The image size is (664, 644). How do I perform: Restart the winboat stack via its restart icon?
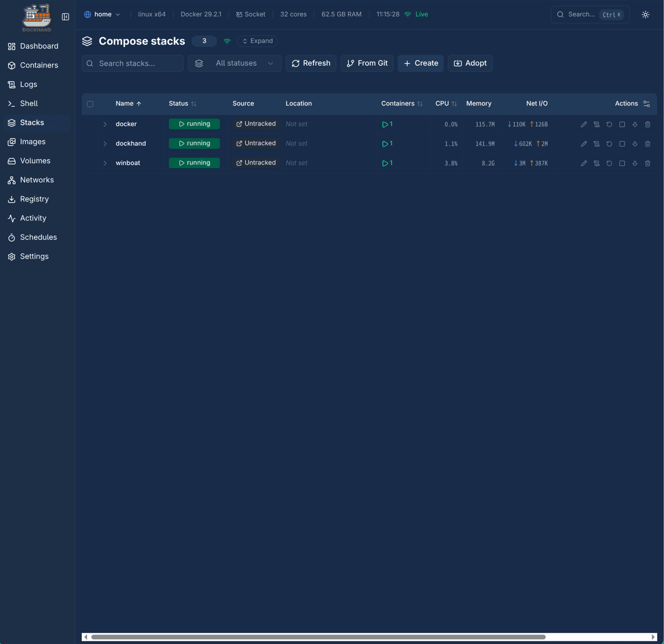click(609, 164)
